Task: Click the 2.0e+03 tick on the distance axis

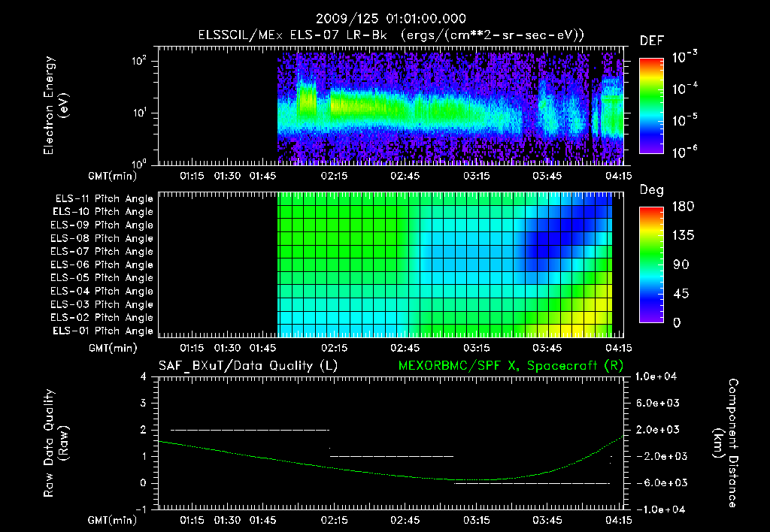Action: pos(657,429)
